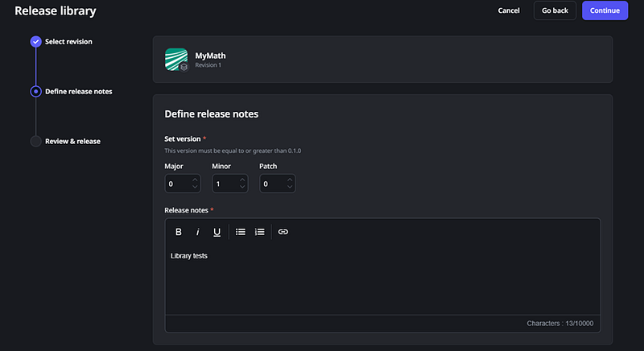Click the 'Patch' field label
The height and width of the screenshot is (351, 644).
[268, 167]
